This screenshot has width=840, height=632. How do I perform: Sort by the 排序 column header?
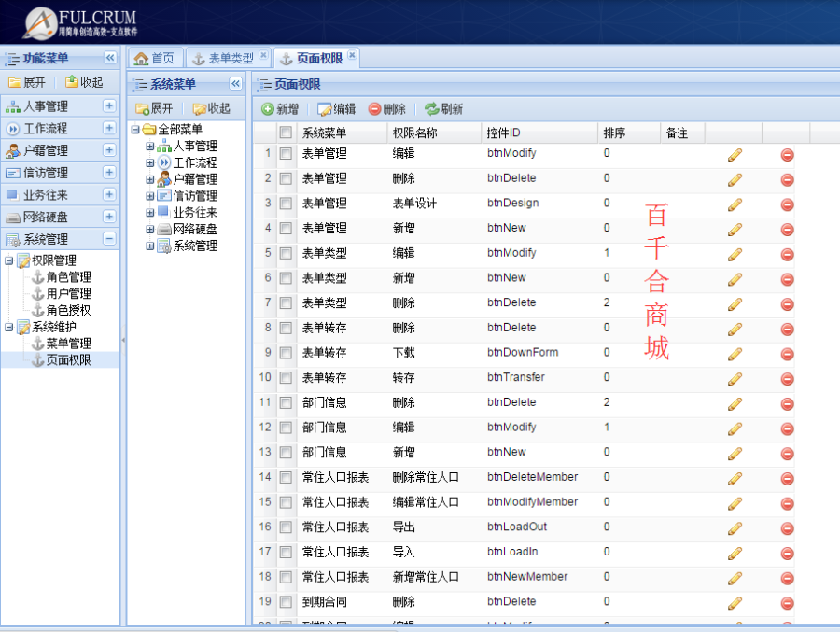tap(628, 133)
